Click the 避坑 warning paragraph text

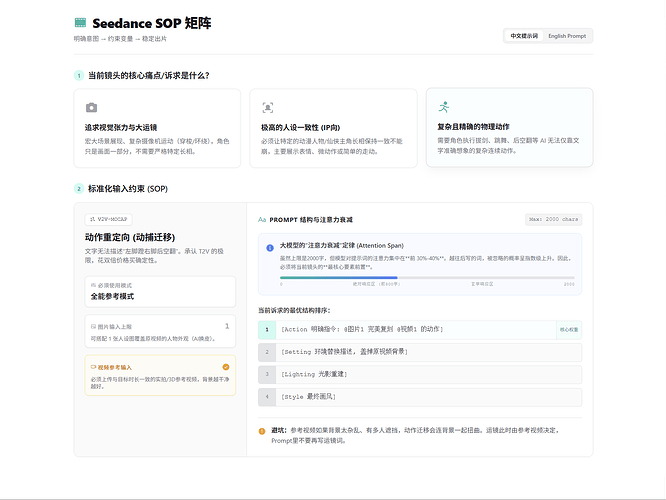click(x=416, y=435)
